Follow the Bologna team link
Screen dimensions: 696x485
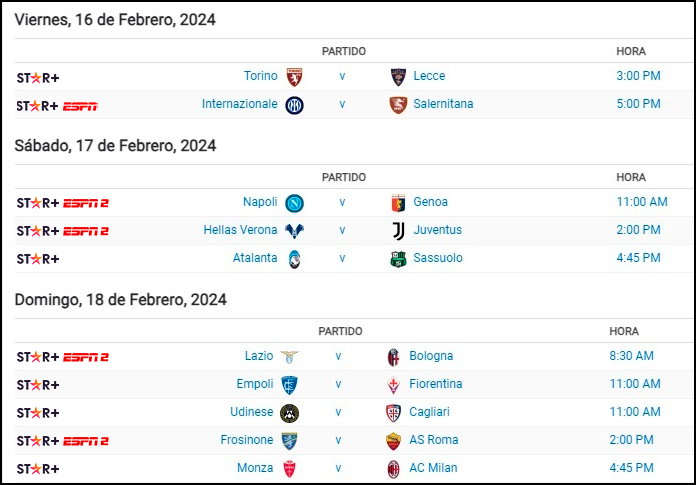coord(431,356)
